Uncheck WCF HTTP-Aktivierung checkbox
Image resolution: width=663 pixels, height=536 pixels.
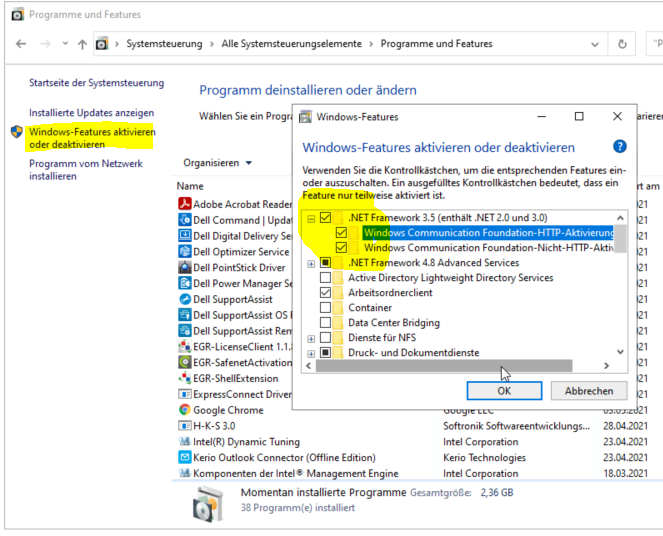[x=341, y=232]
